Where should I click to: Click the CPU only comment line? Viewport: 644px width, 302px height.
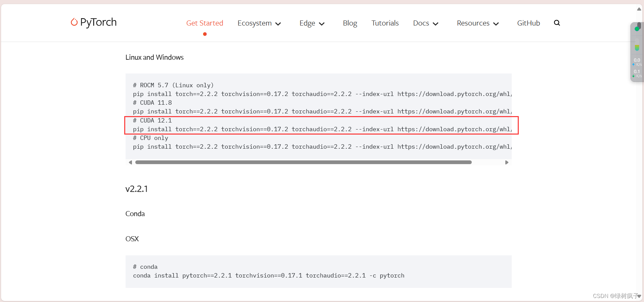tap(150, 138)
